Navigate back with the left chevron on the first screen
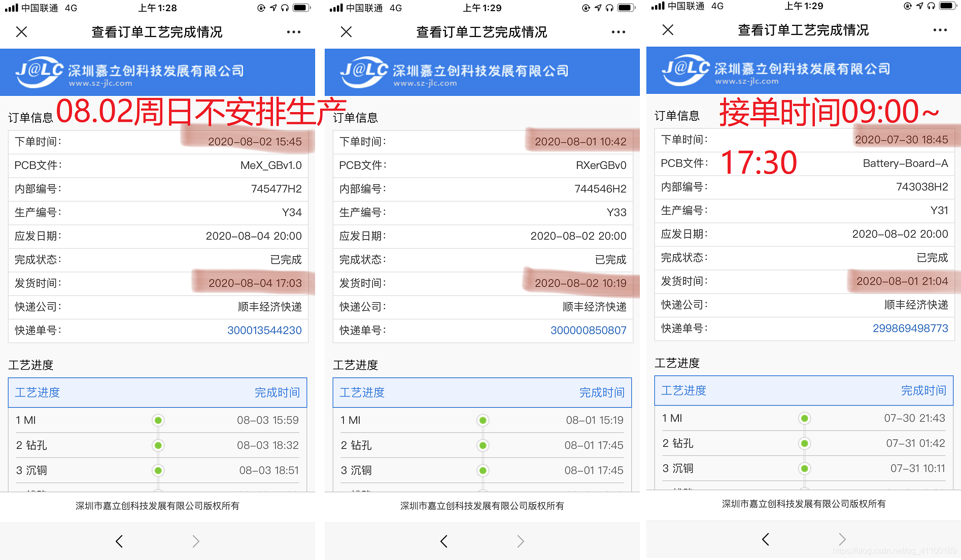 coord(119,541)
